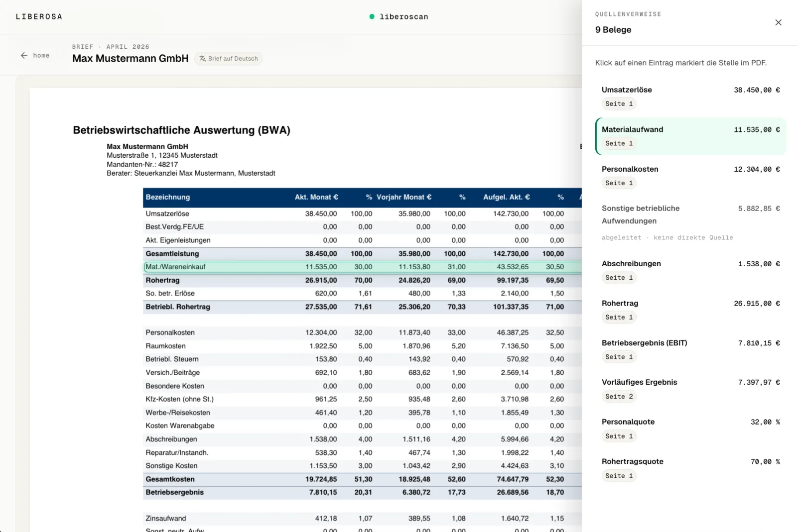
Task: Close the Quellenverweise panel
Action: click(778, 22)
